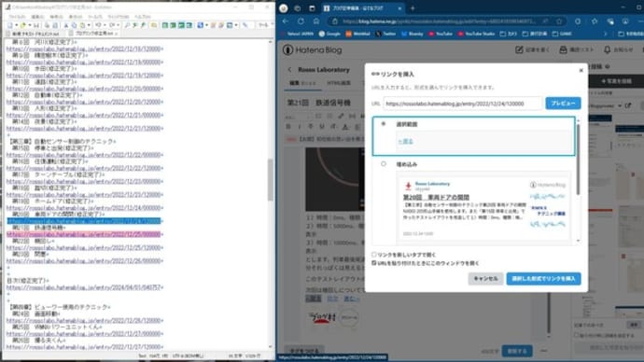Click the down arrow of dialog options scrollbar
Screen dimensions: 644x362
click(x=579, y=241)
